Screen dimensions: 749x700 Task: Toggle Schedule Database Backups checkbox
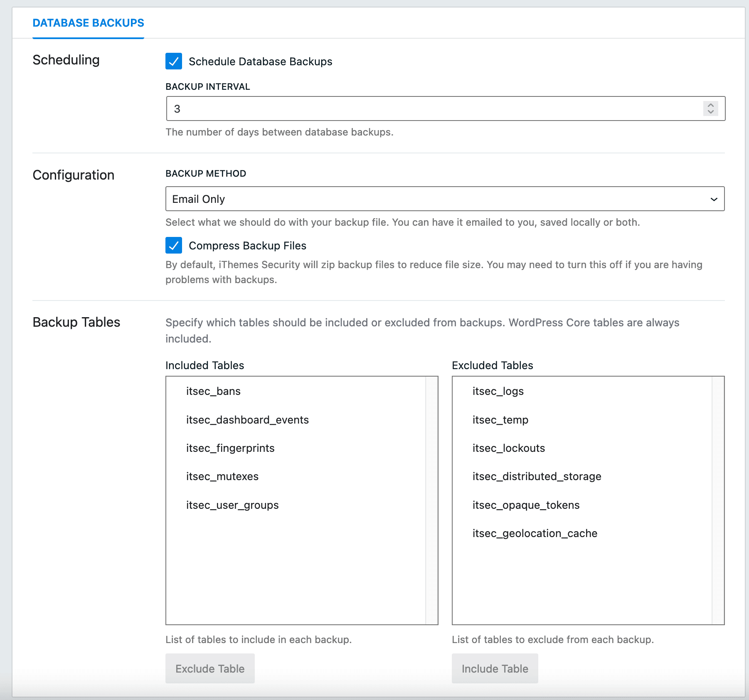[x=174, y=61]
